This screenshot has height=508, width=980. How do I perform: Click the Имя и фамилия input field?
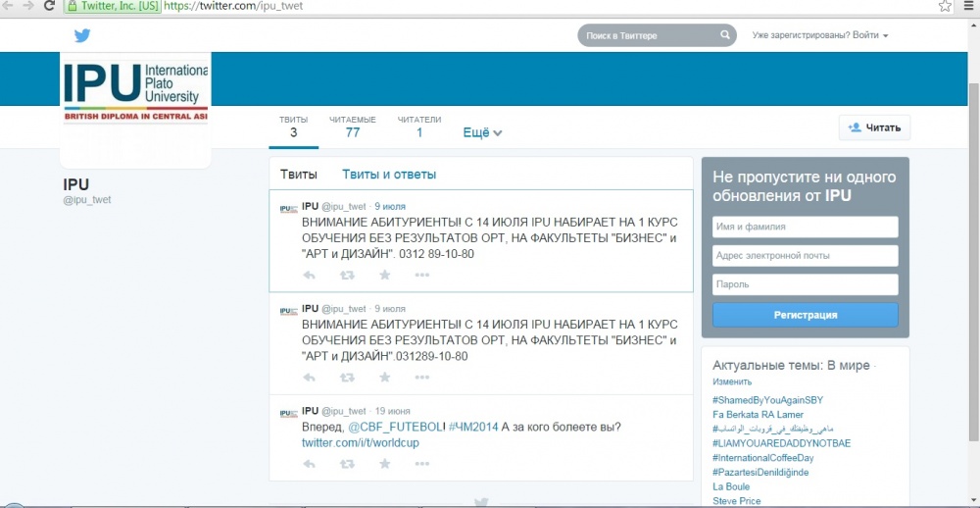[806, 228]
